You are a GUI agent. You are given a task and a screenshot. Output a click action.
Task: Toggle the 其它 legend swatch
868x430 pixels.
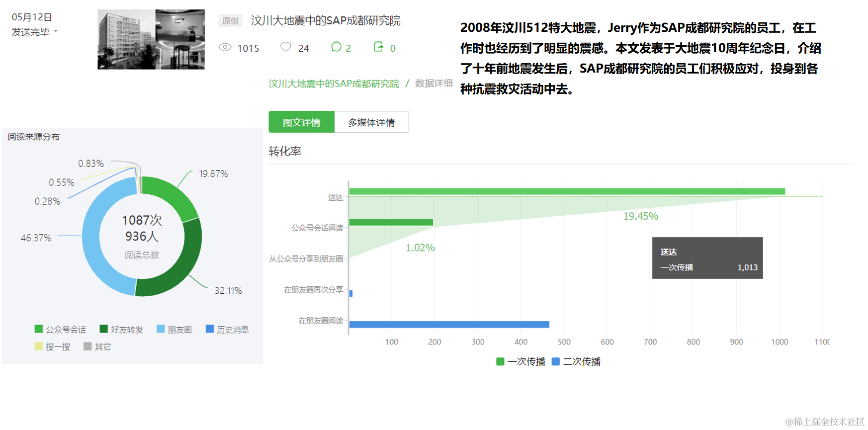[x=87, y=346]
